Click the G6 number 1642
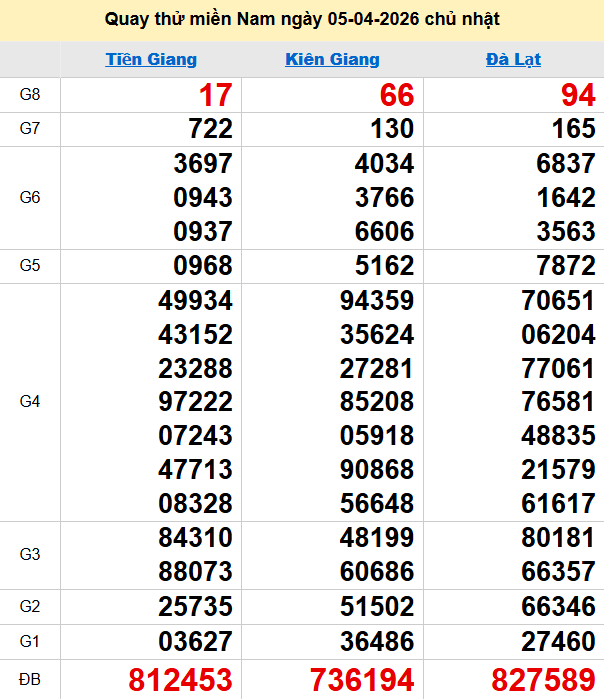Screen dimensions: 604x699 pos(566,197)
